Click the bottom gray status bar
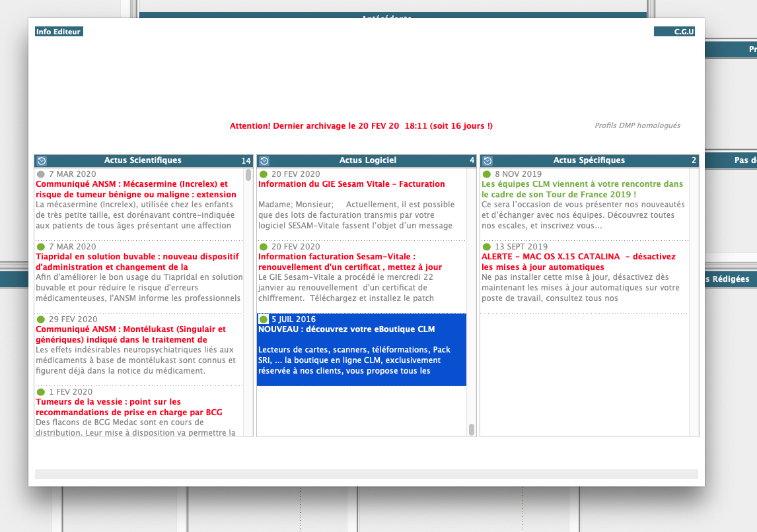757x532 pixels. click(x=367, y=474)
